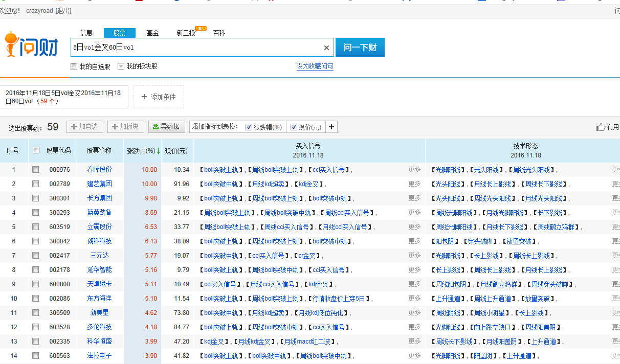Click cr金叉 signal in 三元达 row
Image resolution: width=620 pixels, height=364 pixels.
click(308, 256)
